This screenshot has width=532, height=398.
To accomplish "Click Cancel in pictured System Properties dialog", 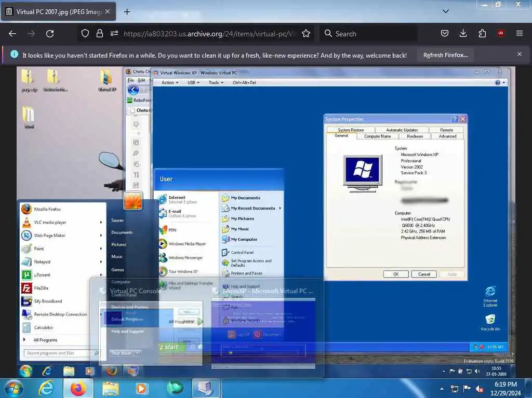I will 424,274.
